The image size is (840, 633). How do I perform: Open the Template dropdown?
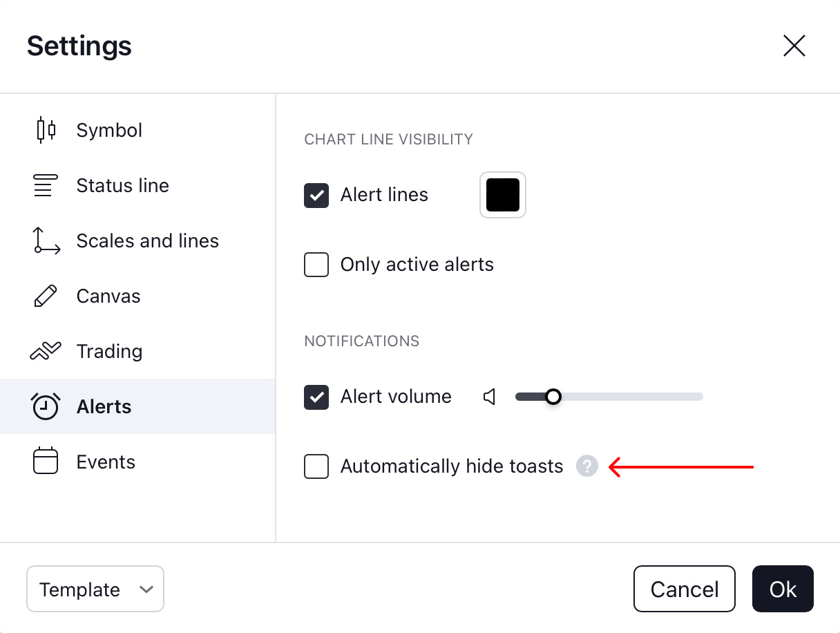point(95,589)
